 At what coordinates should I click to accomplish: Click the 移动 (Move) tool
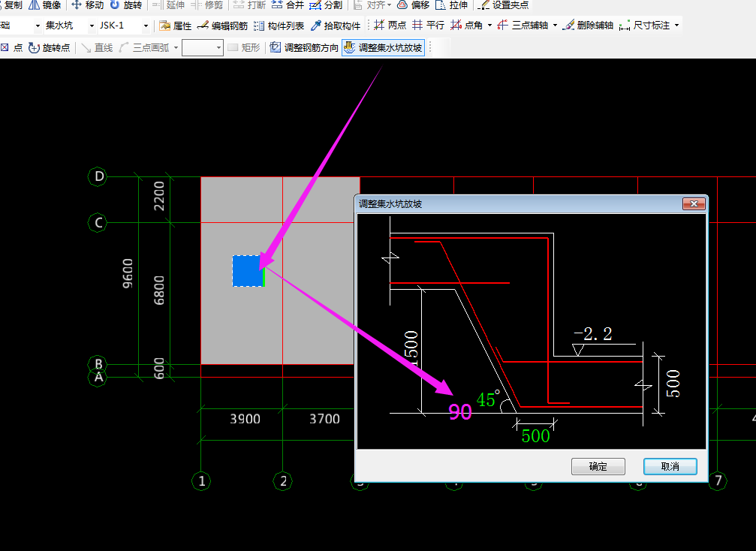point(87,5)
